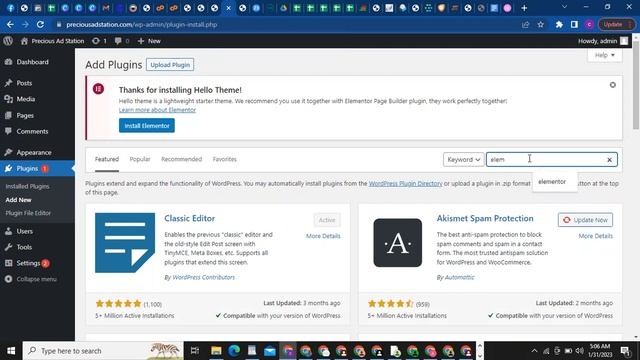
Task: Open the WordPress Contributors author link
Action: [x=203, y=277]
